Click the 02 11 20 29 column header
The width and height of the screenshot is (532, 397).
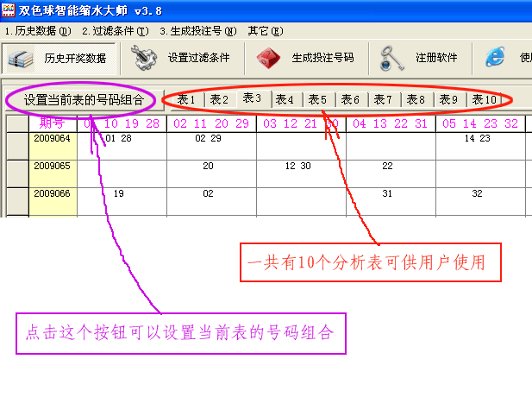point(211,123)
